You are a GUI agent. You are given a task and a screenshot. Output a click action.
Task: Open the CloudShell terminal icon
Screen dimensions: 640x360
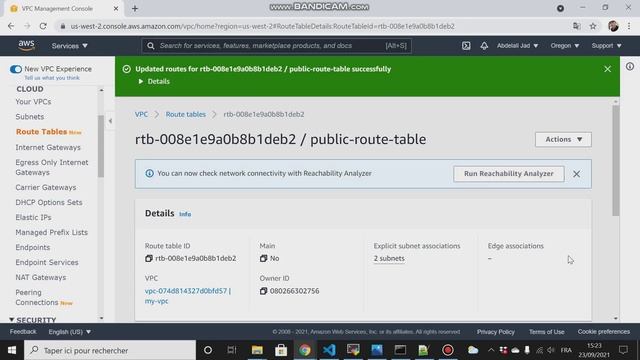pos(466,46)
